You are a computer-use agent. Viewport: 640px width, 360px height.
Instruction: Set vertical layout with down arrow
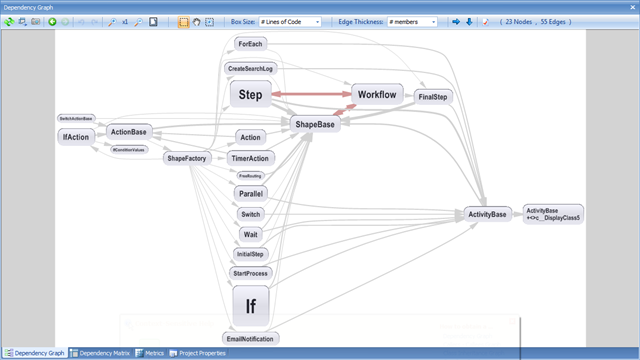469,22
